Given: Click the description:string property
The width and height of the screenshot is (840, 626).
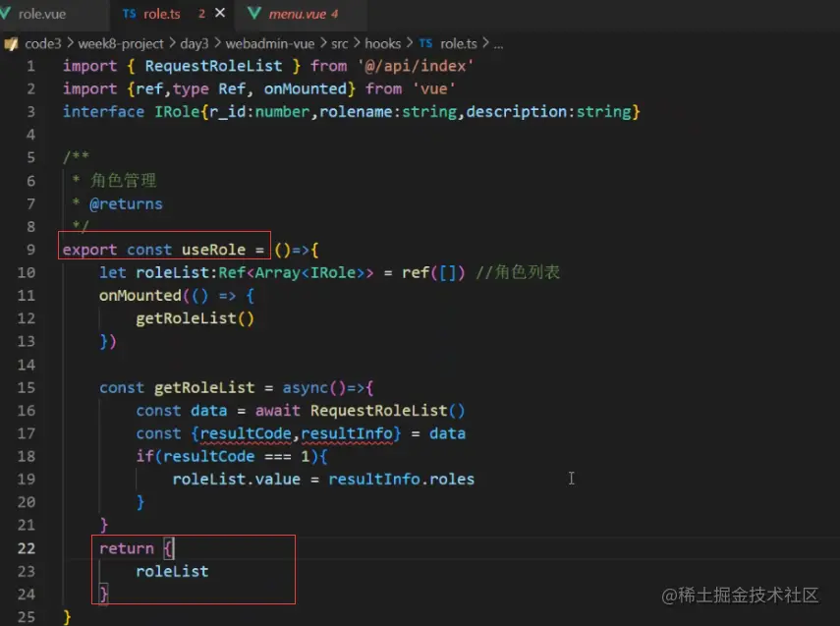Looking at the screenshot, I should click(548, 112).
